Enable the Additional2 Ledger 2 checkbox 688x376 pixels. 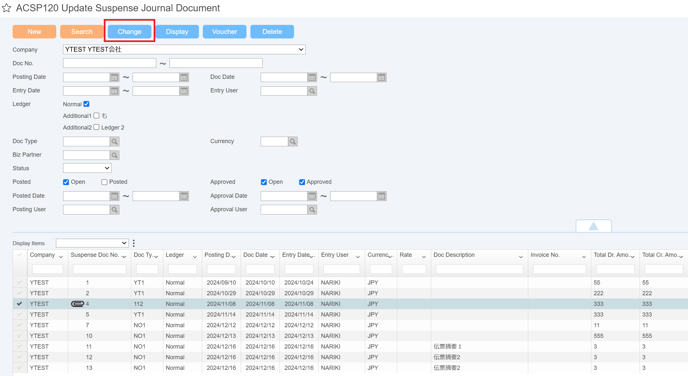(x=97, y=127)
